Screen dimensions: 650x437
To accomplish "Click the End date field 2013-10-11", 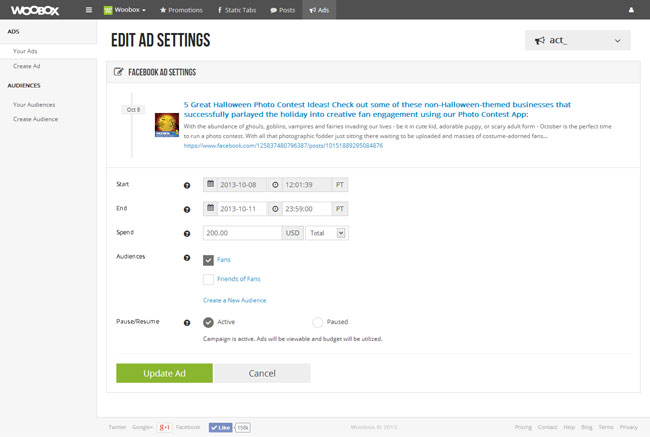I will [242, 209].
